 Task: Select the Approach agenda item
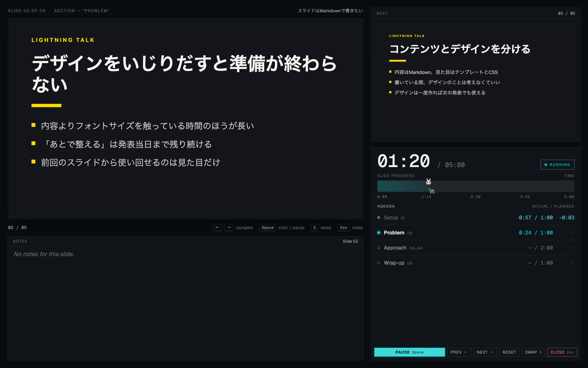[x=476, y=248]
